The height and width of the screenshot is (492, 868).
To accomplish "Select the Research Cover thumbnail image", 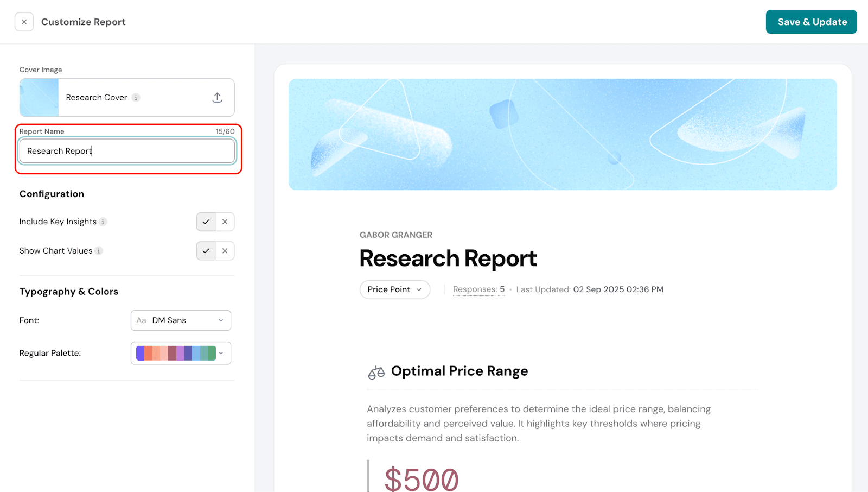I will coord(39,98).
